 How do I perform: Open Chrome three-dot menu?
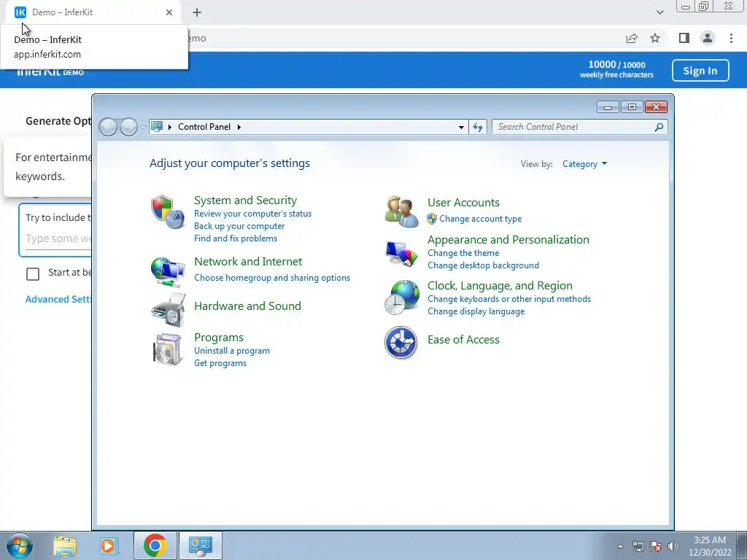(731, 38)
